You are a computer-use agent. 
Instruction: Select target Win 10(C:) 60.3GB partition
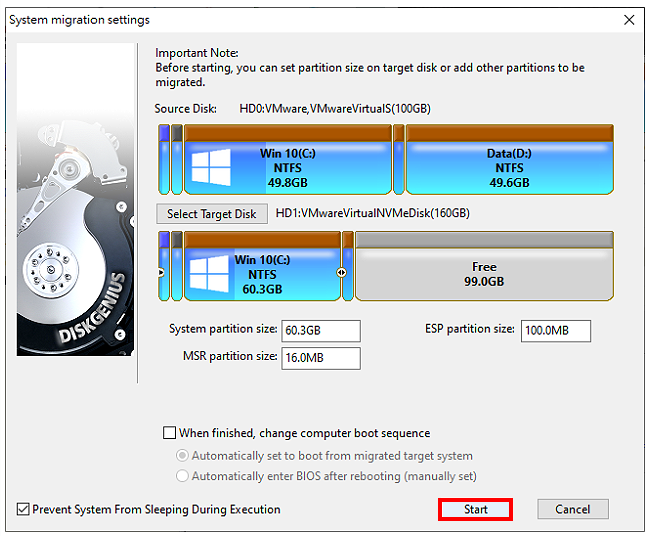click(x=262, y=266)
